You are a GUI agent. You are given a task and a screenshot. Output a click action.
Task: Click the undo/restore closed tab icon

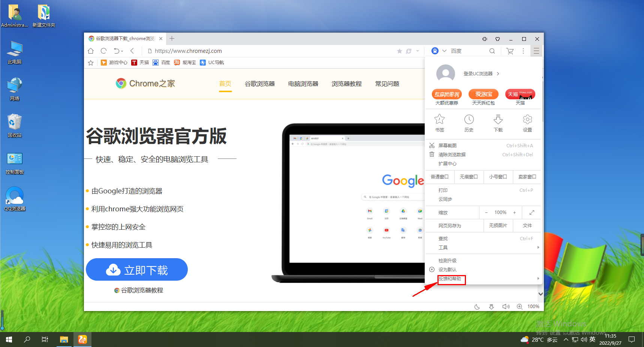[x=117, y=51]
